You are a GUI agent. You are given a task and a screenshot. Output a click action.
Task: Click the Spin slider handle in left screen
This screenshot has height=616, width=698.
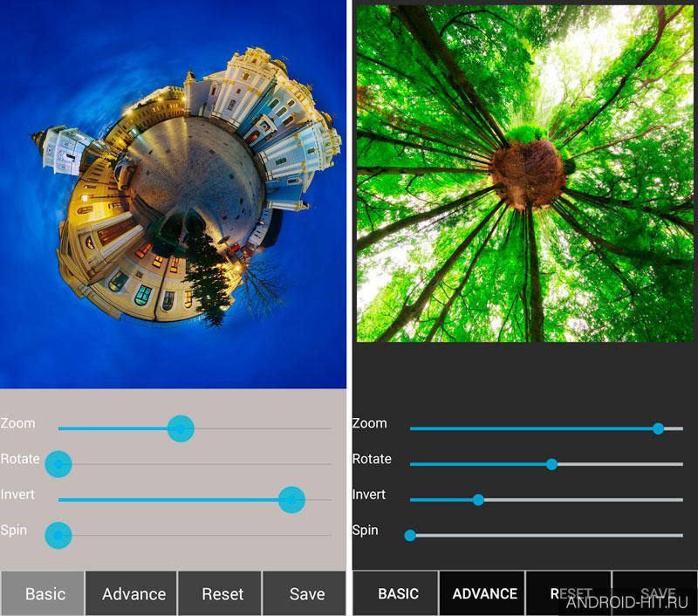pyautogui.click(x=58, y=536)
